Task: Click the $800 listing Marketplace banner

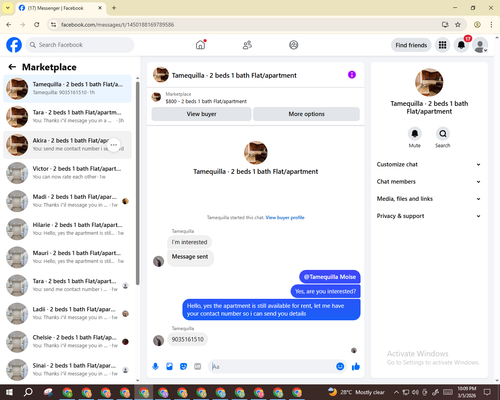Action: [255, 98]
